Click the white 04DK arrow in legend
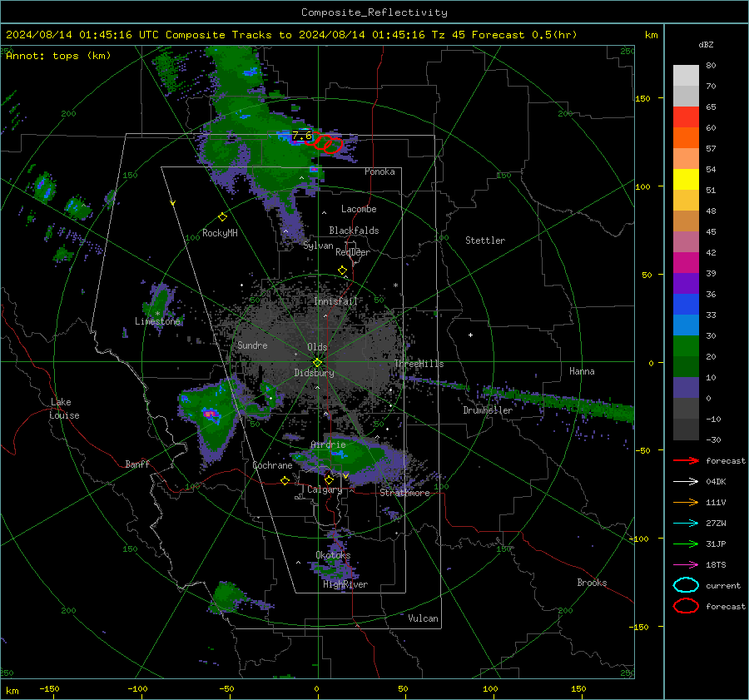The height and width of the screenshot is (700, 749). (x=686, y=481)
